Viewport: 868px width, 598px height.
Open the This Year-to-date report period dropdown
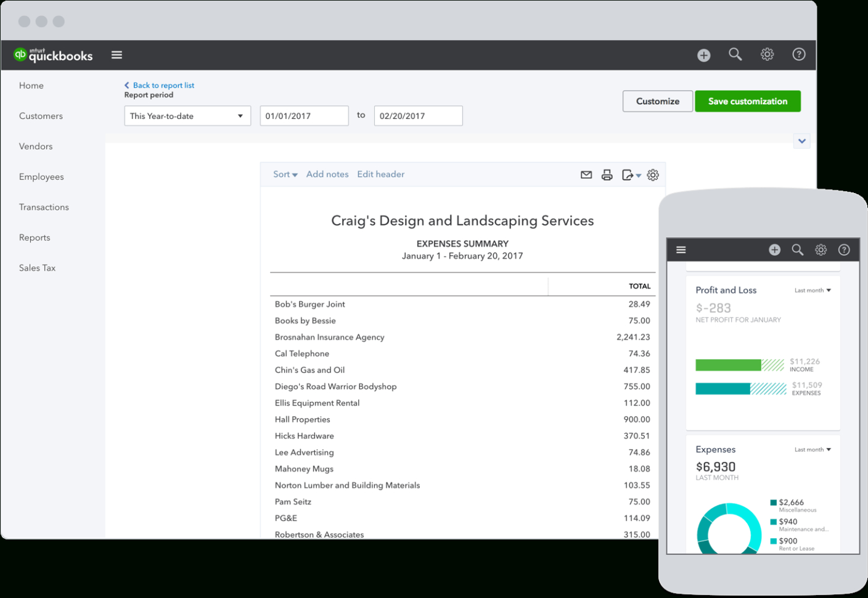[x=187, y=115]
